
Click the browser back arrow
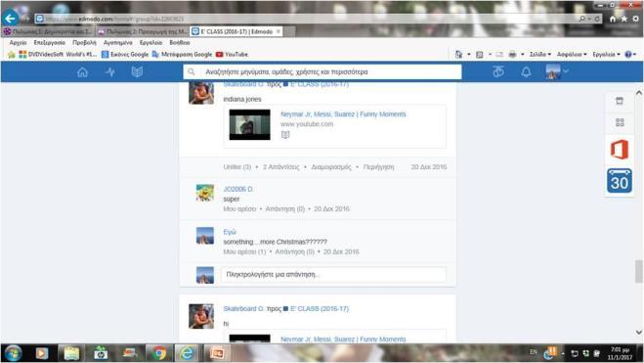click(11, 18)
